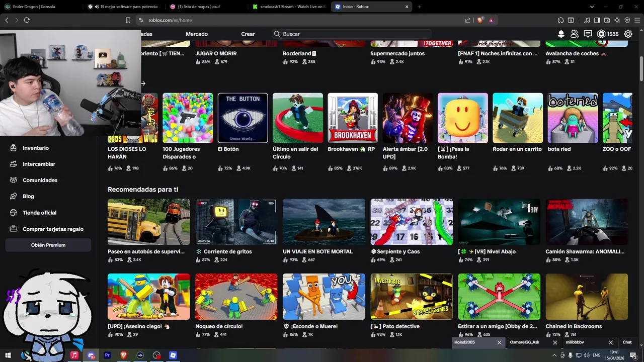This screenshot has height=362, width=644.
Task: Click the share page icon in address bar
Action: tap(468, 20)
